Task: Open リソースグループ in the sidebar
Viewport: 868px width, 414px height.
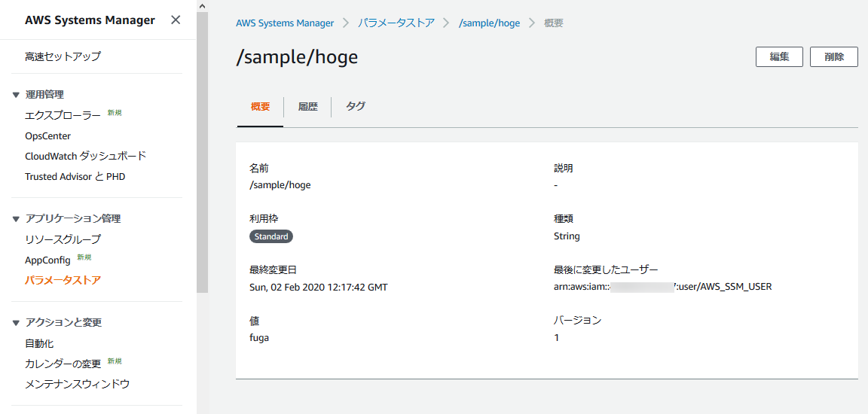Action: click(63, 239)
